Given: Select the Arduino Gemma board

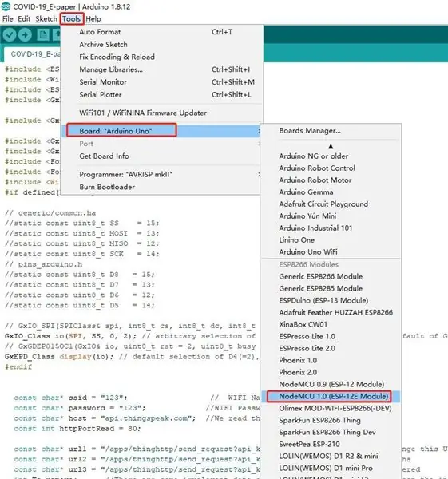Looking at the screenshot, I should pos(331,192).
